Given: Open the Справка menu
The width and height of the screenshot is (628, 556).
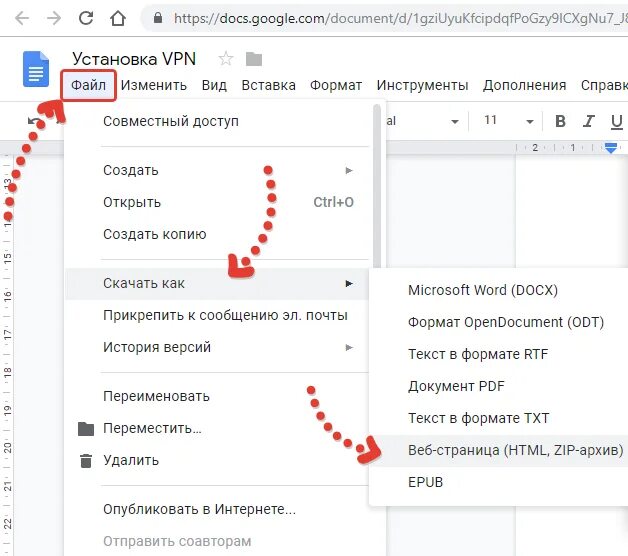Looking at the screenshot, I should 604,85.
